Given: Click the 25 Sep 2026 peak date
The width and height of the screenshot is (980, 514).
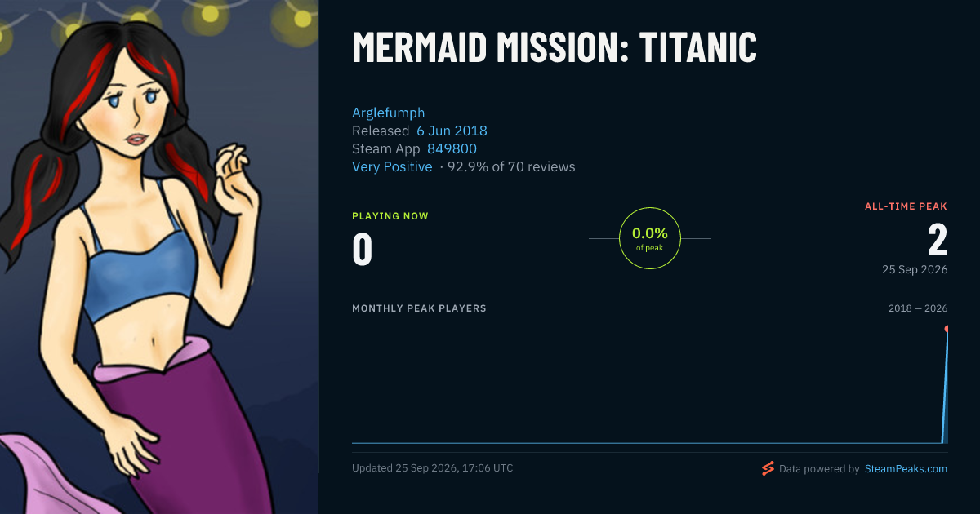Looking at the screenshot, I should click(x=915, y=269).
